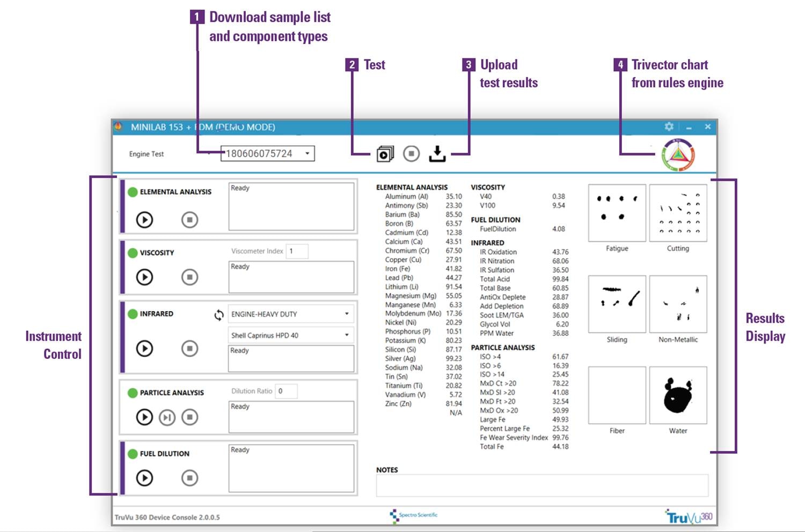
Task: Open sample ID dropdown 180606075724
Action: 268,153
